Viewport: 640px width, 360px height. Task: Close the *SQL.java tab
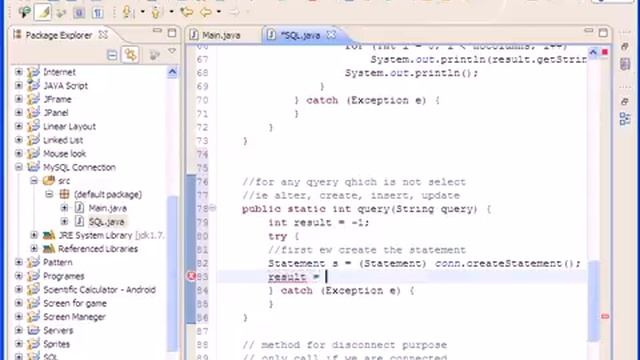tap(331, 35)
